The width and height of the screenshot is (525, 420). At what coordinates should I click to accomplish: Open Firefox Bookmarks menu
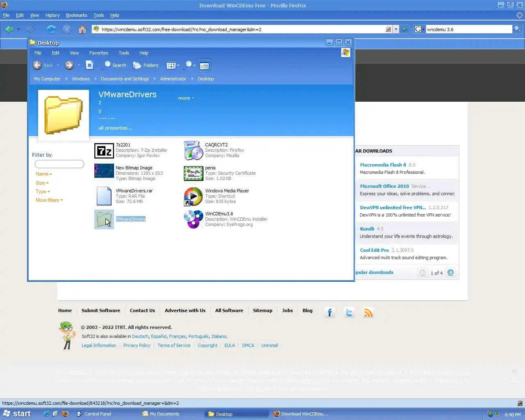click(77, 15)
